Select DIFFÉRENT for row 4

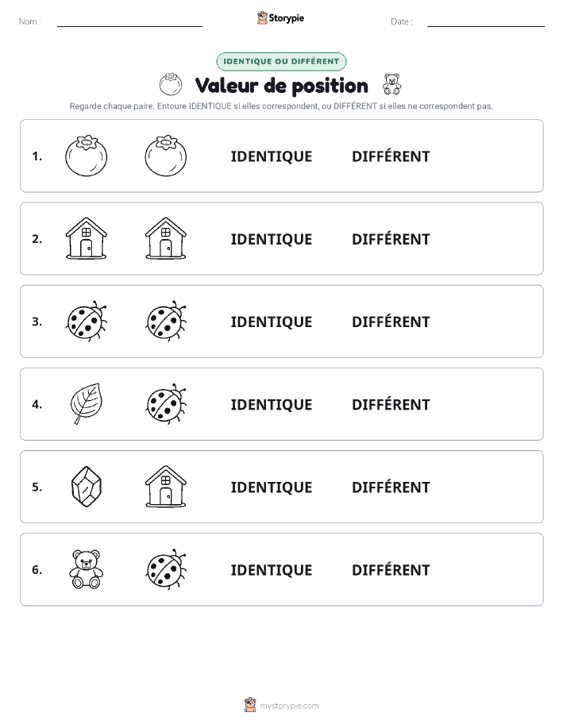click(391, 404)
